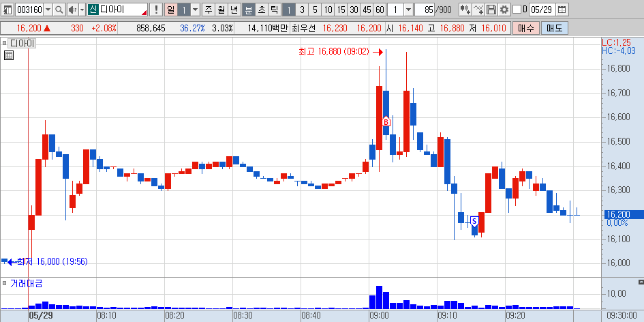The image size is (644, 322).
Task: Click the speaker sound alert icon
Action: [x=72, y=10]
